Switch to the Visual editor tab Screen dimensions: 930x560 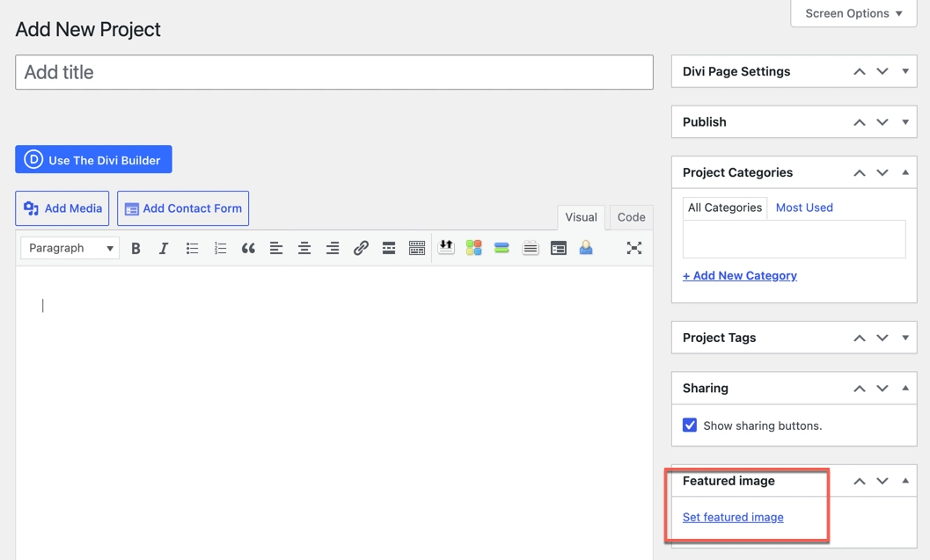(x=582, y=217)
